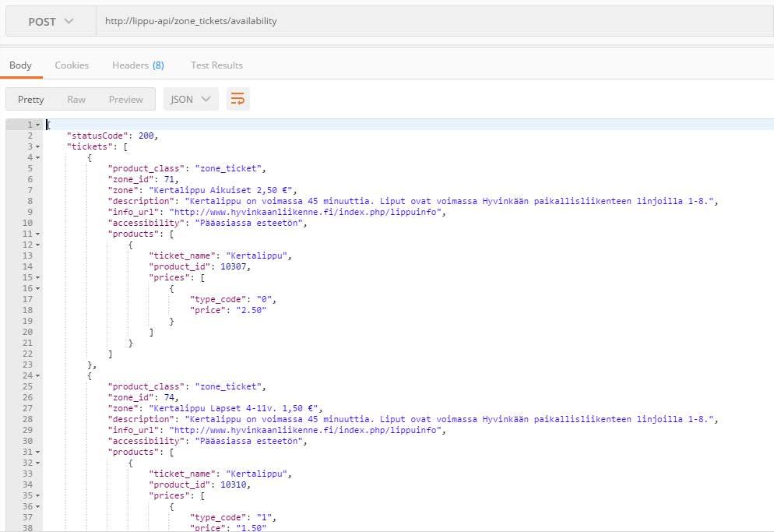The image size is (774, 532).
Task: Click the product_class value on line 25
Action: click(228, 387)
